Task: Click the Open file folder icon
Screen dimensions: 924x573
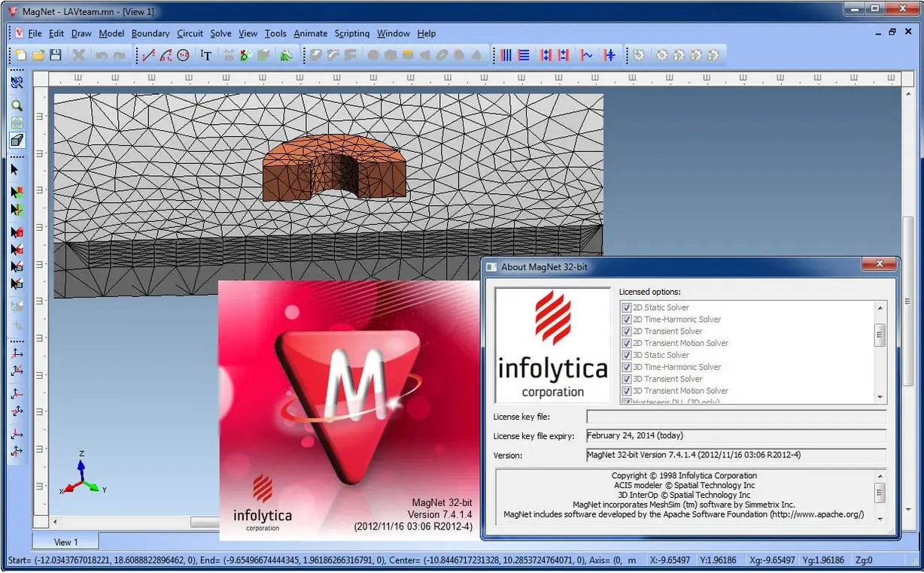Action: (38, 55)
